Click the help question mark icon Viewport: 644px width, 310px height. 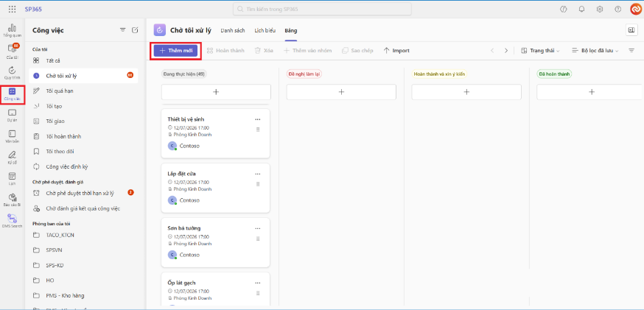pos(617,9)
